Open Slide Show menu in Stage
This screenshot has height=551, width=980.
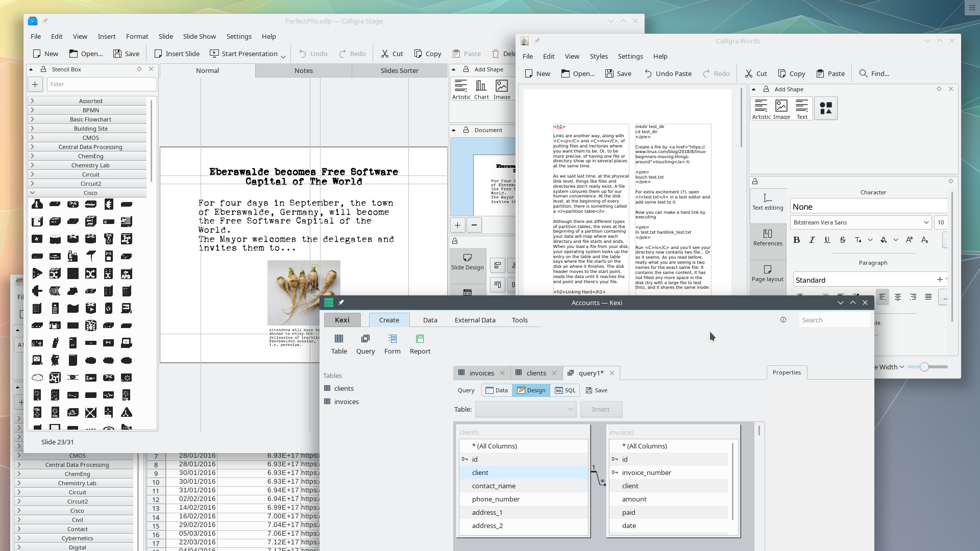pyautogui.click(x=200, y=36)
